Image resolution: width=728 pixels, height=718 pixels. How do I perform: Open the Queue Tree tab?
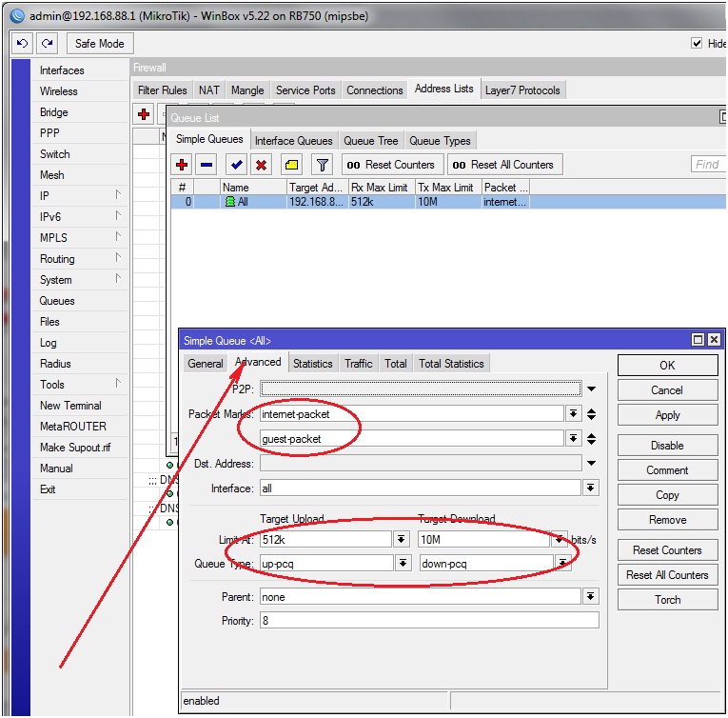(x=371, y=141)
